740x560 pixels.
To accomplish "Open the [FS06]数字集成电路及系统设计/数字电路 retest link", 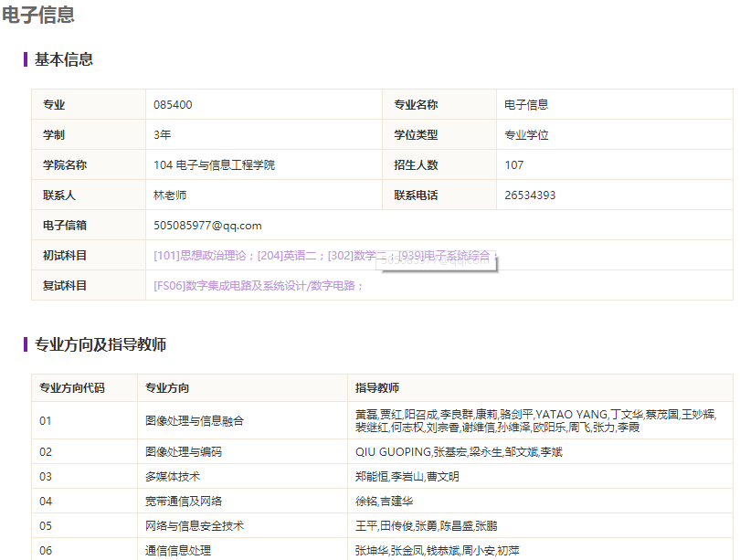I will point(254,286).
